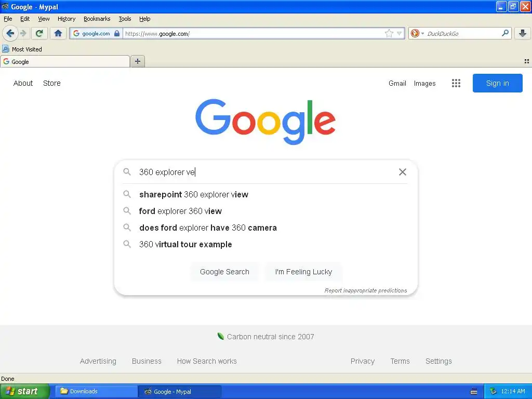Show all tabs list grid icon
The height and width of the screenshot is (399, 532).
[527, 61]
